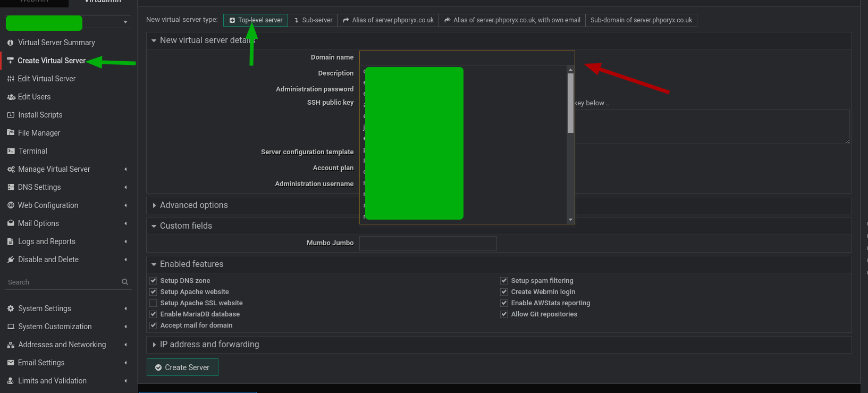
Task: Open the domain selector dropdown in sidebar
Action: tap(125, 22)
